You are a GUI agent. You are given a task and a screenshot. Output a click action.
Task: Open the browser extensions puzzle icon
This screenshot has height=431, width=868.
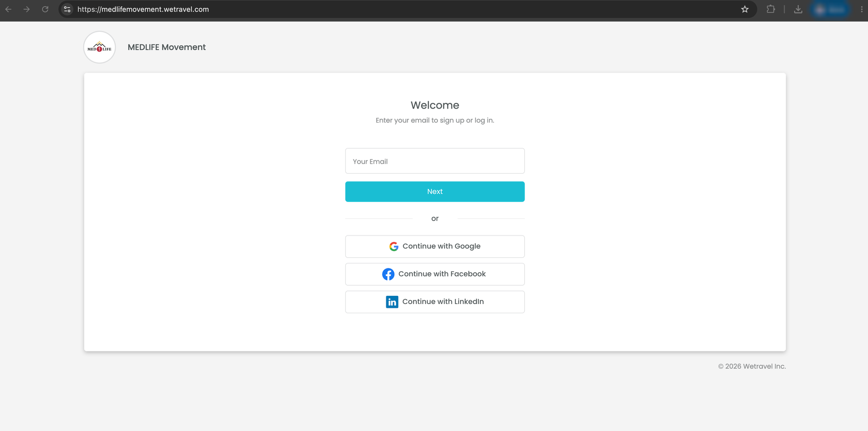(x=771, y=9)
